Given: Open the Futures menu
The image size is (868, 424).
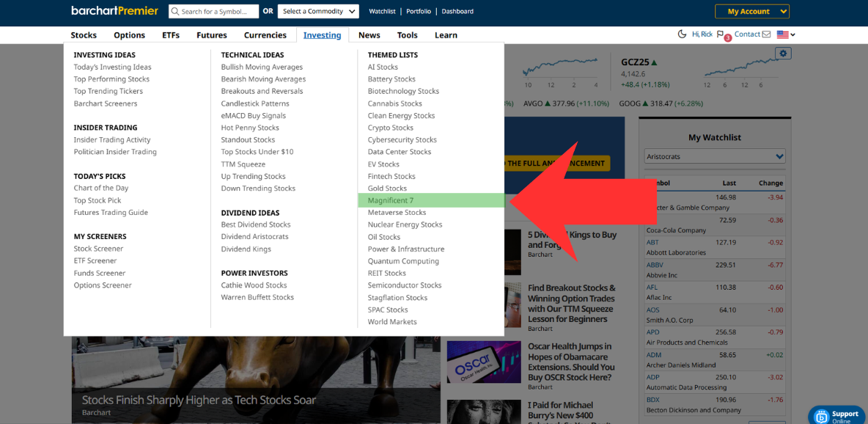Looking at the screenshot, I should pos(212,35).
